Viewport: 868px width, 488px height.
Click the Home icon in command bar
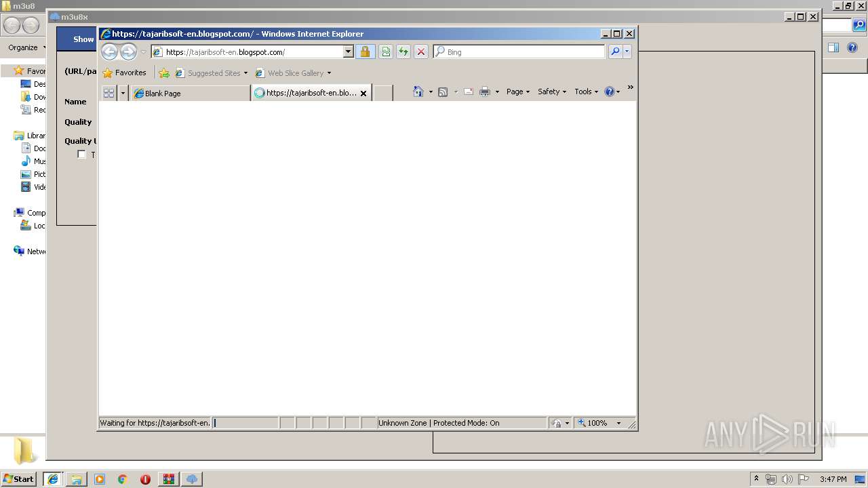[418, 91]
